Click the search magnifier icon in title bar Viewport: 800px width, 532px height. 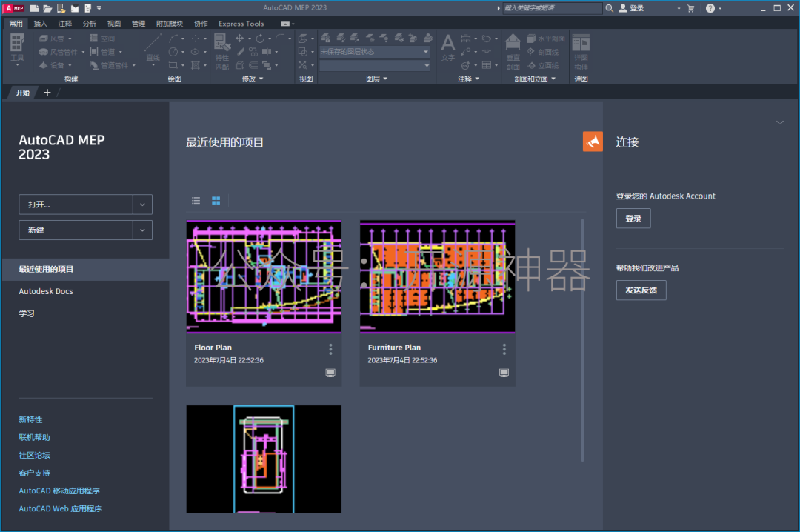click(x=609, y=7)
